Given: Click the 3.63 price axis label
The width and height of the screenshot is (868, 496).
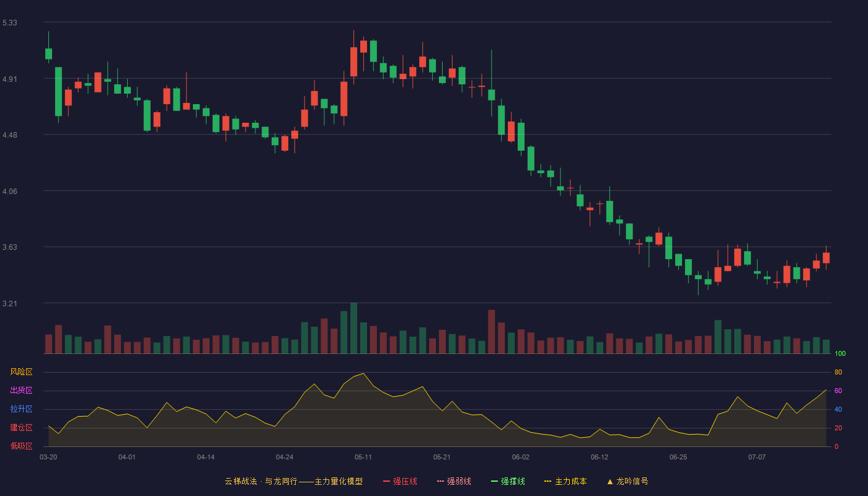Looking at the screenshot, I should [10, 247].
